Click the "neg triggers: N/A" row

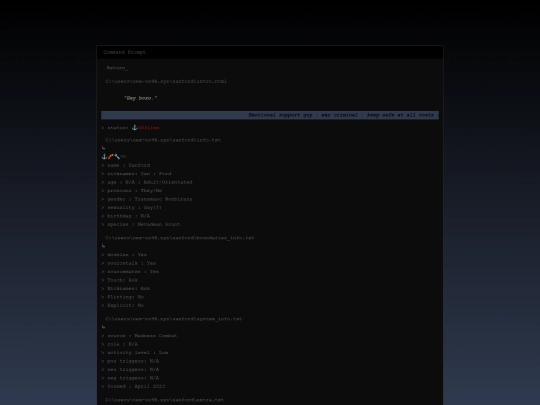click(130, 378)
